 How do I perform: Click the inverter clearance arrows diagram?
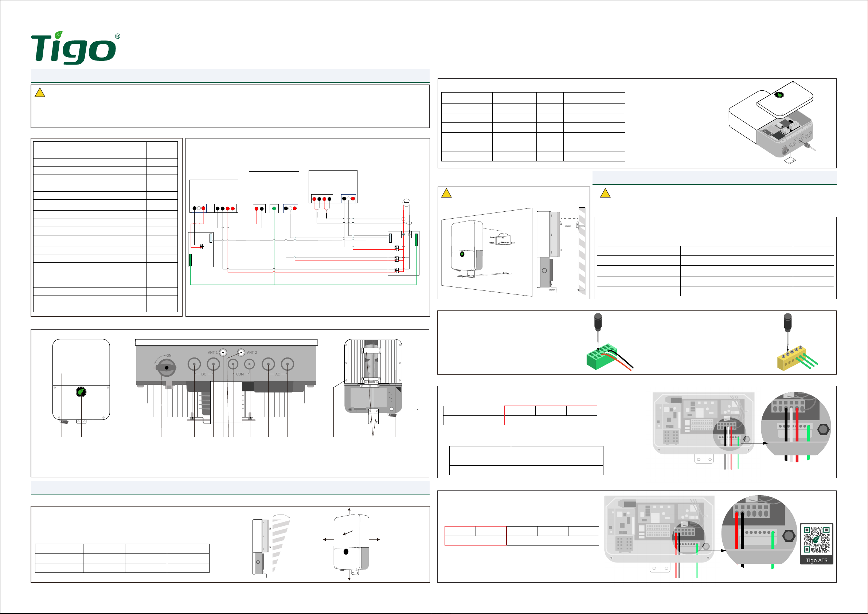coord(351,544)
